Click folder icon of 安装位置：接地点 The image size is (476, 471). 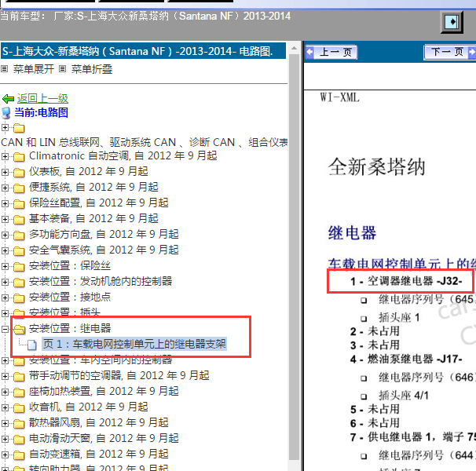(19, 298)
